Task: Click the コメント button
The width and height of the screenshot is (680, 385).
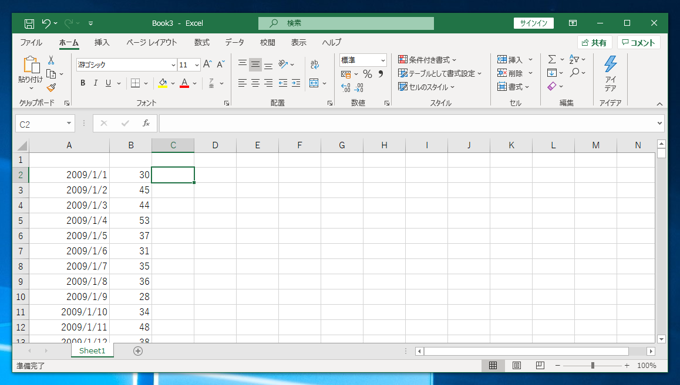Action: pos(638,42)
